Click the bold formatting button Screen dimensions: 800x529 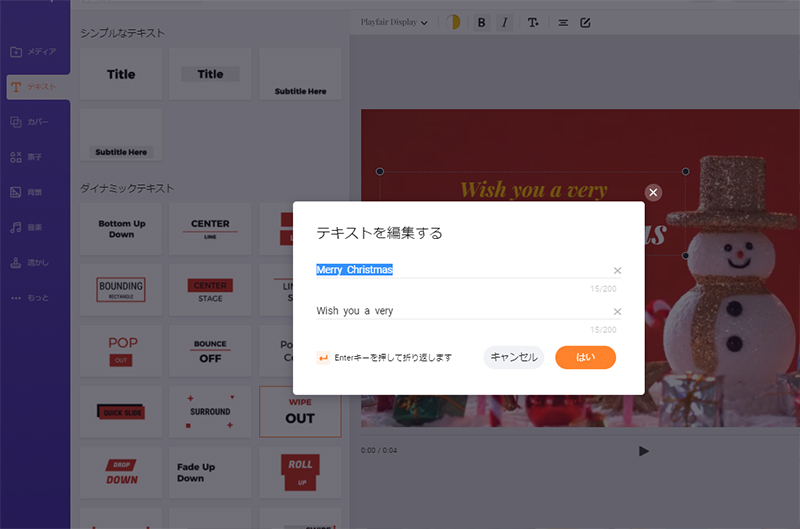coord(481,22)
